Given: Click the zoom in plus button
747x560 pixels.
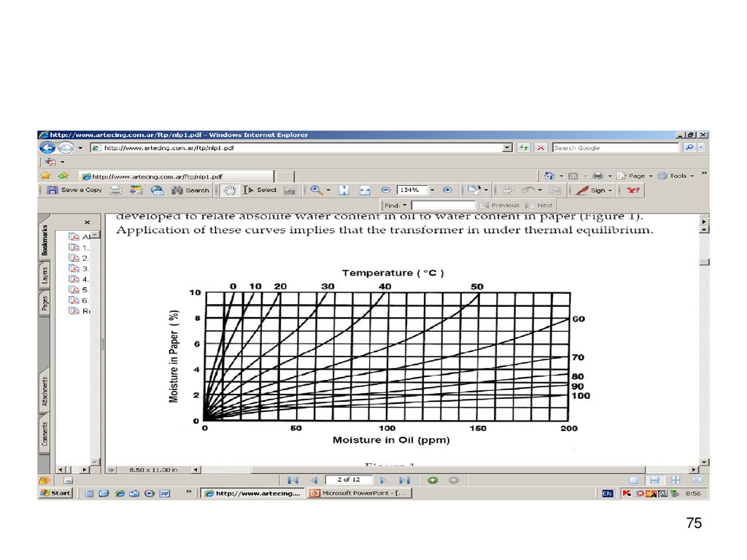Looking at the screenshot, I should pyautogui.click(x=447, y=190).
